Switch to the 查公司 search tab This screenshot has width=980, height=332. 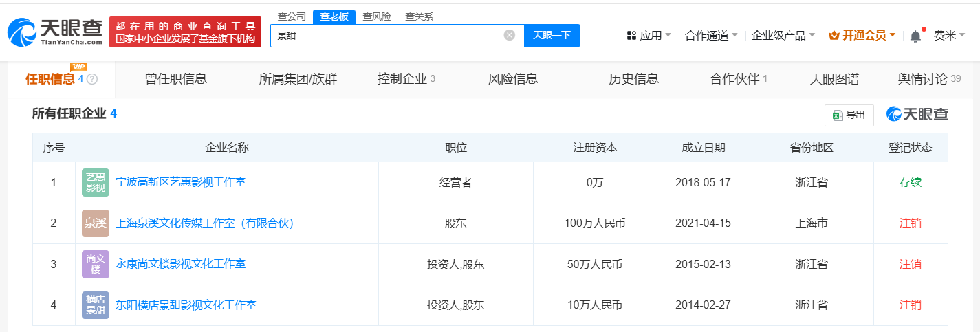(x=292, y=16)
